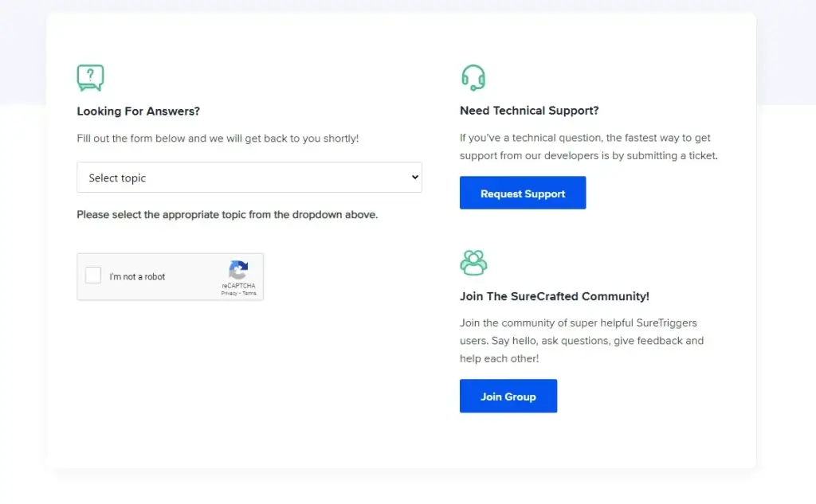Screen dimensions: 816x504
Task: Click the "Looking For Answers?" heading
Action: tap(138, 111)
